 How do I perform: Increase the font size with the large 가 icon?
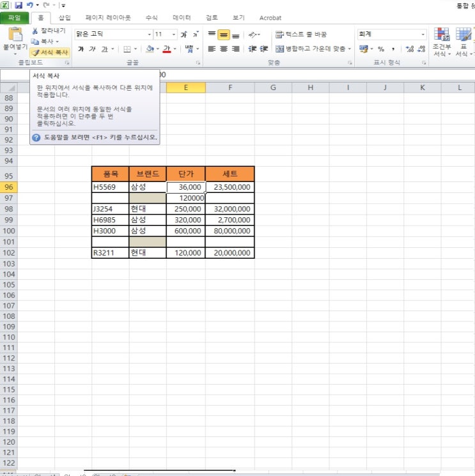pyautogui.click(x=184, y=35)
